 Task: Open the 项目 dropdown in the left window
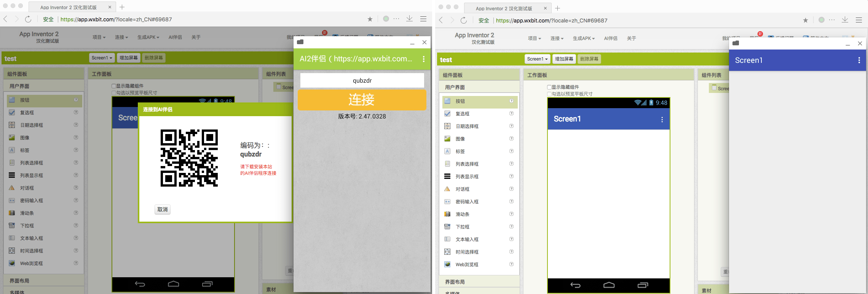[99, 37]
